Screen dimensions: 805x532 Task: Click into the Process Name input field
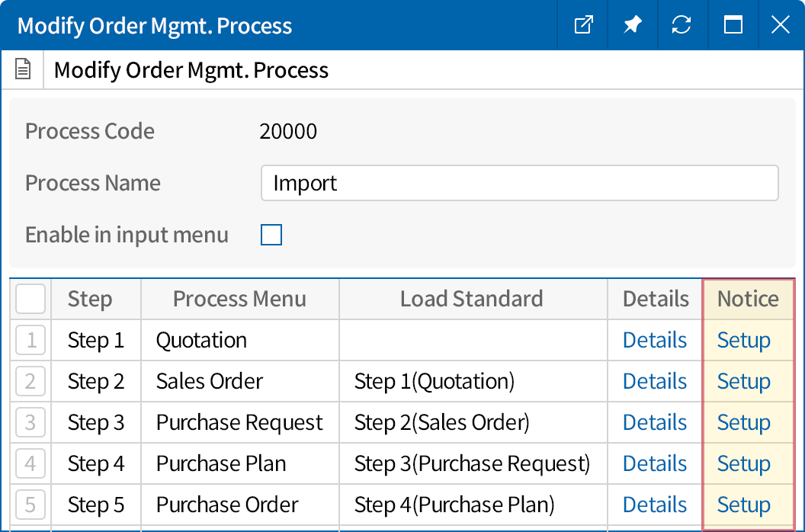(518, 183)
